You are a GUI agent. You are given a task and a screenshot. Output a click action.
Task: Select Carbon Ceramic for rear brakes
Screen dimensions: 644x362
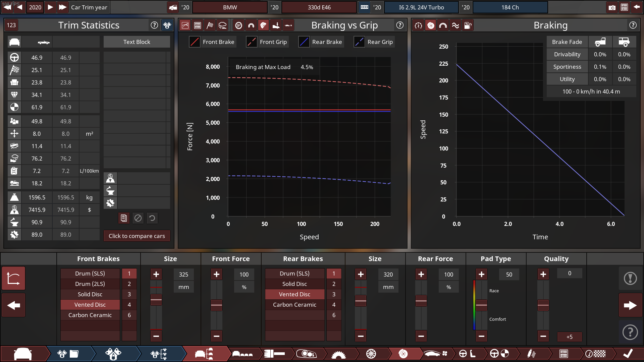[x=294, y=305]
